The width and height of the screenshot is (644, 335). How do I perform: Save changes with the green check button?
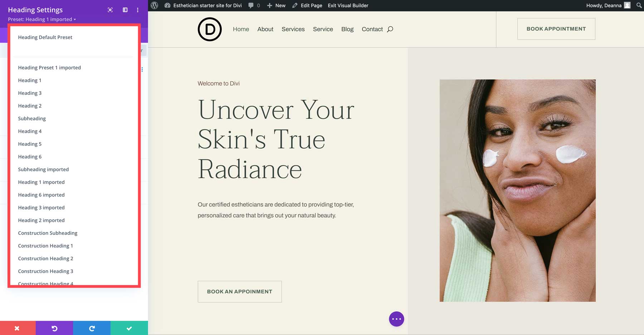[129, 328]
